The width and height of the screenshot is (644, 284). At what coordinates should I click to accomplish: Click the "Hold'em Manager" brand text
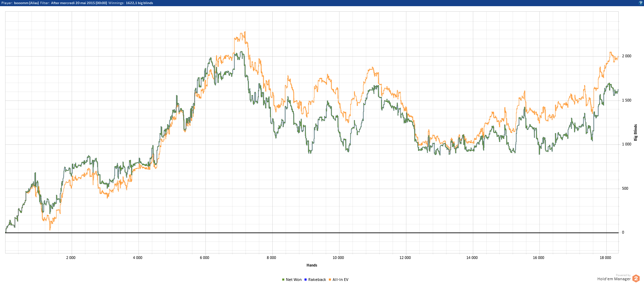[614, 279]
